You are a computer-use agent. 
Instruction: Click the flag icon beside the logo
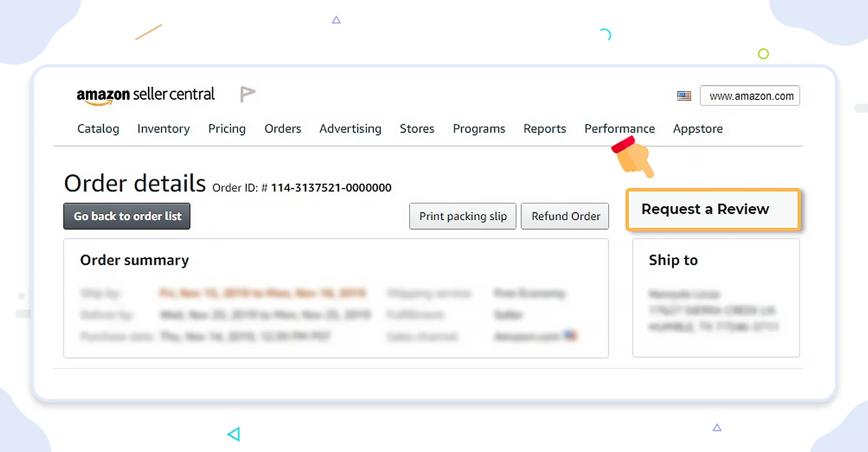coord(247,94)
